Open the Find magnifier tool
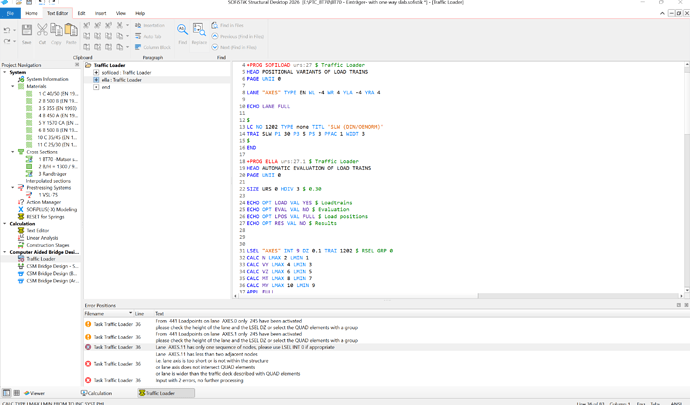 pyautogui.click(x=182, y=30)
